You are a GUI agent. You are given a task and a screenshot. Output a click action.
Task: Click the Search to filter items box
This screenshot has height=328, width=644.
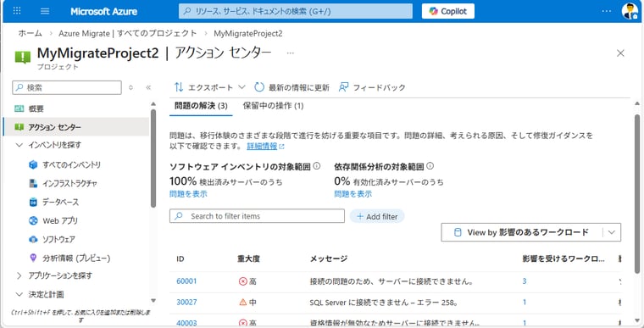point(257,216)
